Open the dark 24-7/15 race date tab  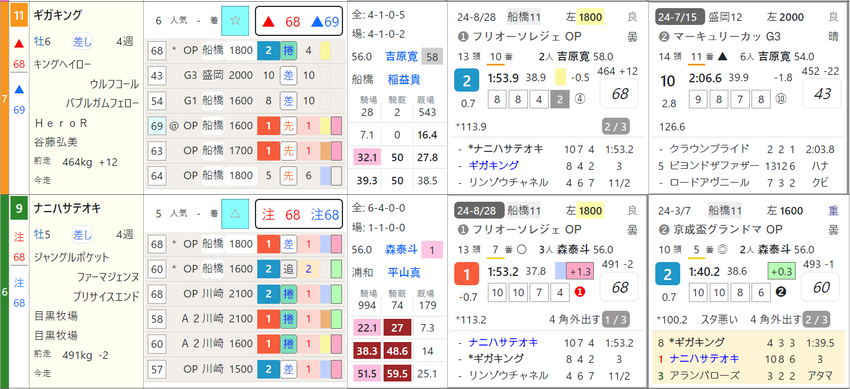[x=680, y=17]
